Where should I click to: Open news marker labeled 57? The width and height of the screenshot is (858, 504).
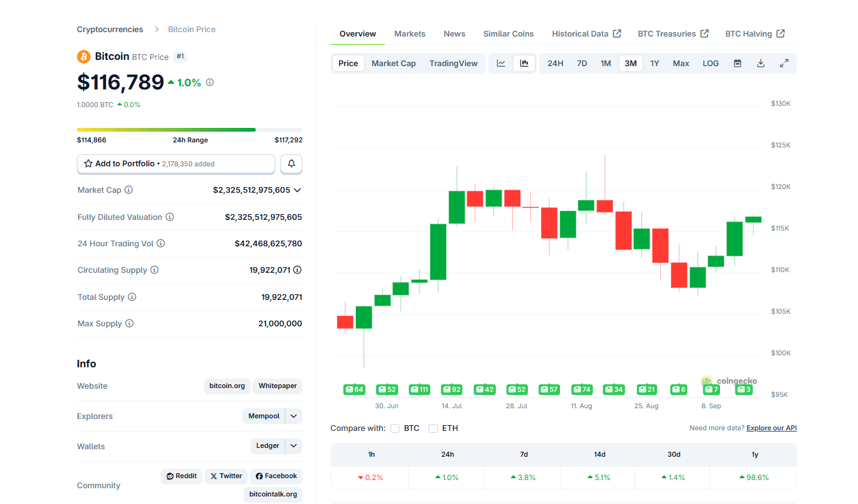[549, 389]
